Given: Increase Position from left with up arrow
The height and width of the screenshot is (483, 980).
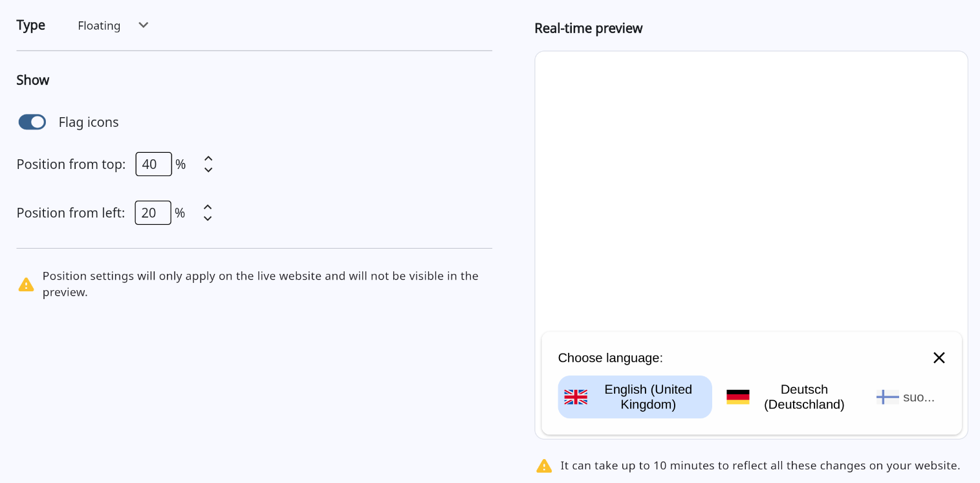Looking at the screenshot, I should tap(208, 207).
